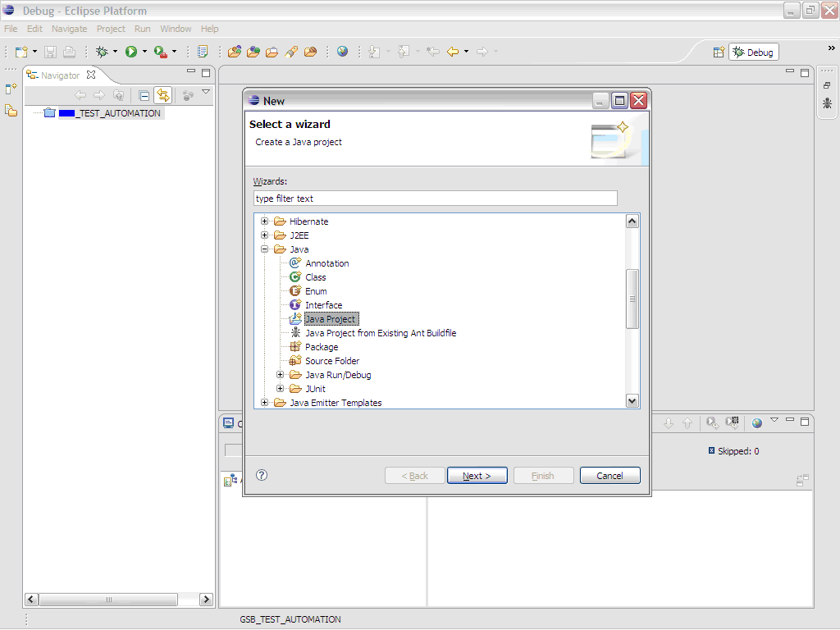Select the Class wizard
The width and height of the screenshot is (840, 630).
pyautogui.click(x=316, y=277)
